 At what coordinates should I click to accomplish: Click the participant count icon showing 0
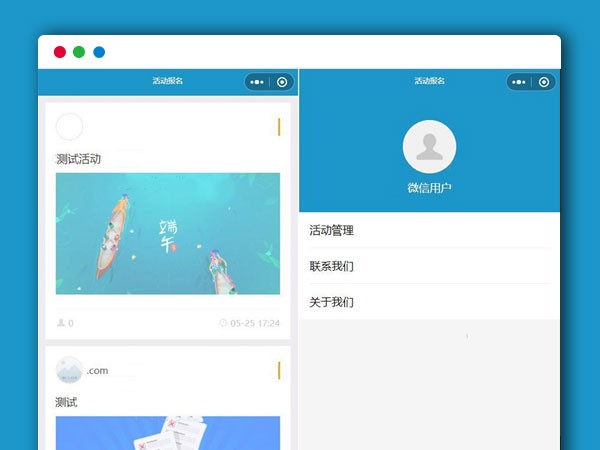click(x=61, y=323)
